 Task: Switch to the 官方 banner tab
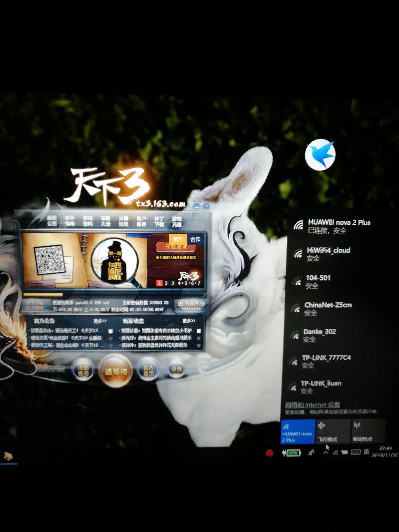pos(178,239)
